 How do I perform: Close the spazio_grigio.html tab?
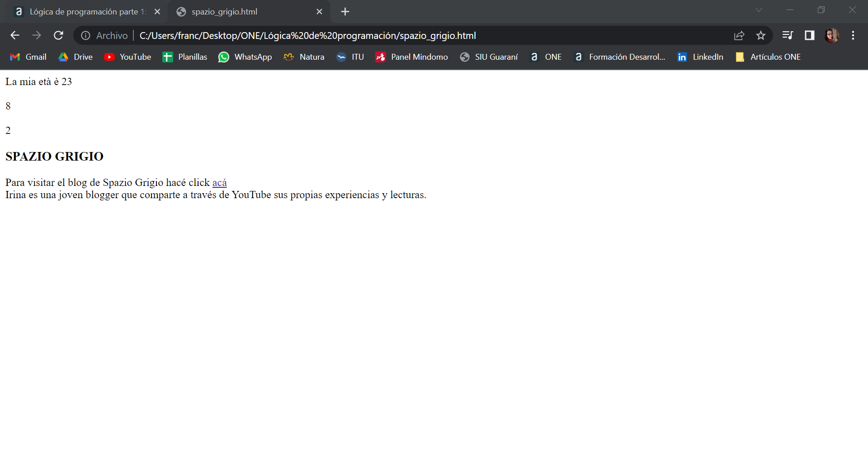point(319,12)
